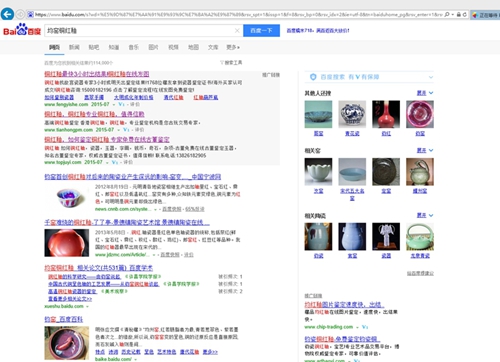The image size is (500, 362).
Task: Click the 清代红釉 sublink under first ad
Action: click(x=173, y=97)
